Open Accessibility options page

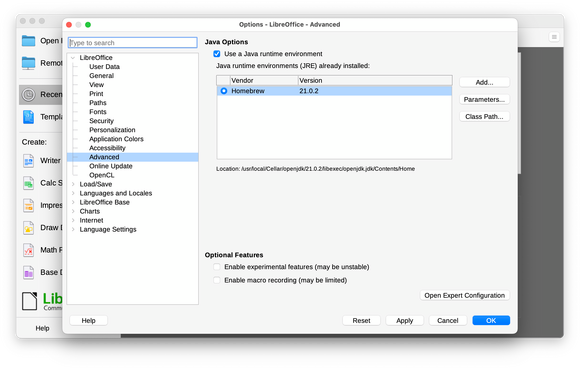107,148
